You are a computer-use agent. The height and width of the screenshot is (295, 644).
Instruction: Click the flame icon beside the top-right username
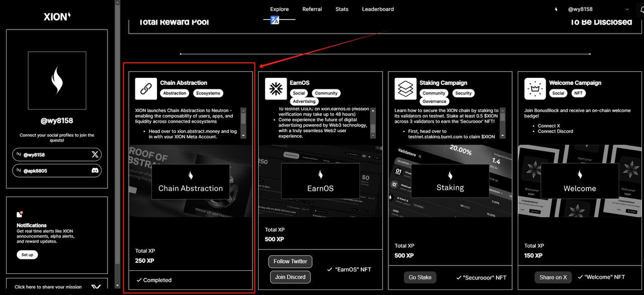click(556, 9)
